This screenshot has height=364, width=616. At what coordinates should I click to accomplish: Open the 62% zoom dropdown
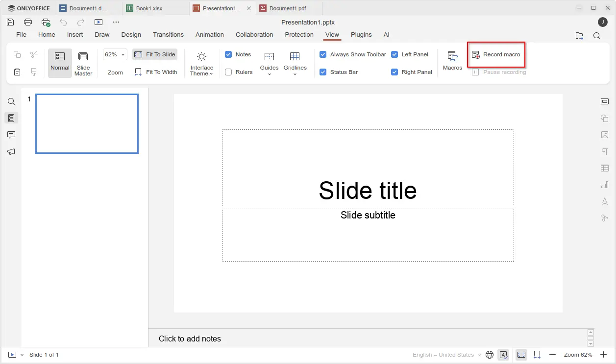pos(115,54)
